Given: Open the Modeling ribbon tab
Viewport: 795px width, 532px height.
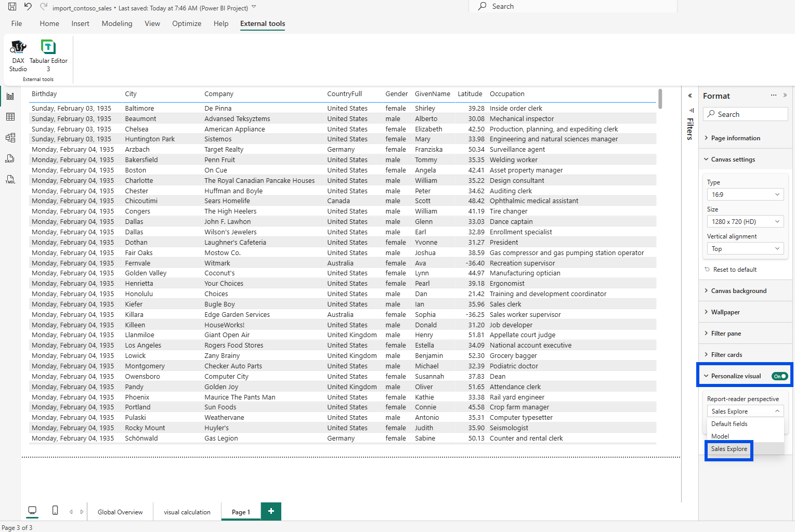Looking at the screenshot, I should click(117, 23).
